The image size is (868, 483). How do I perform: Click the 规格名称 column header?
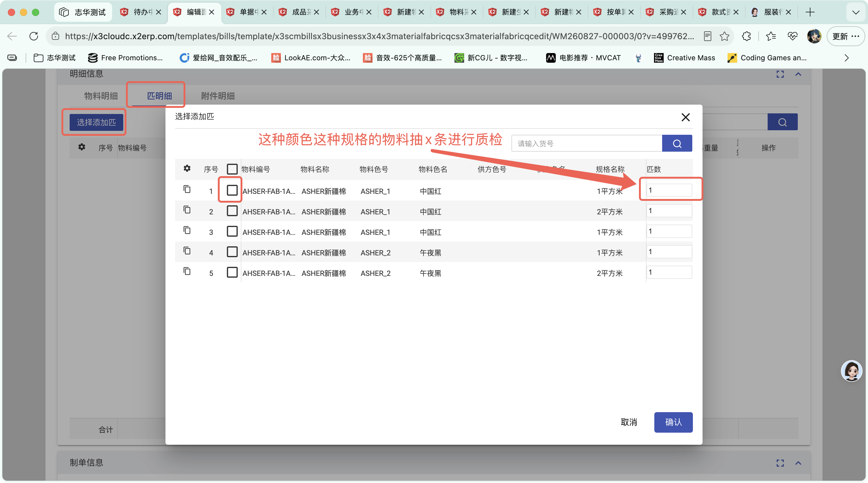point(610,169)
